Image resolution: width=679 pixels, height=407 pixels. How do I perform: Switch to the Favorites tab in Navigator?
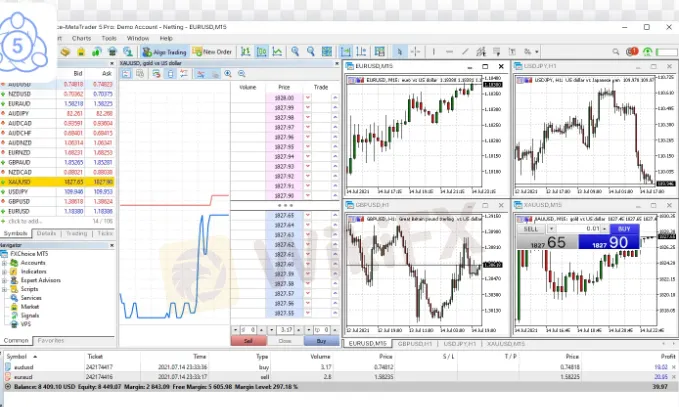[x=51, y=341]
